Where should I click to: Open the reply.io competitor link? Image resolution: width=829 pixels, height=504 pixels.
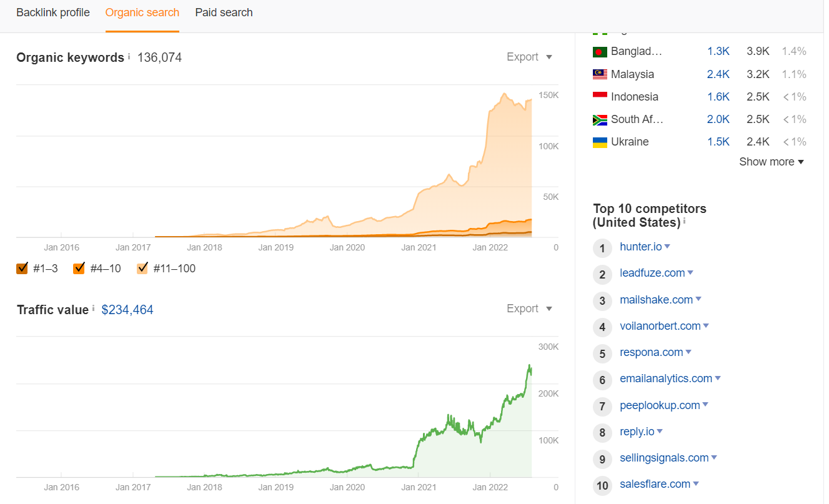coord(637,432)
